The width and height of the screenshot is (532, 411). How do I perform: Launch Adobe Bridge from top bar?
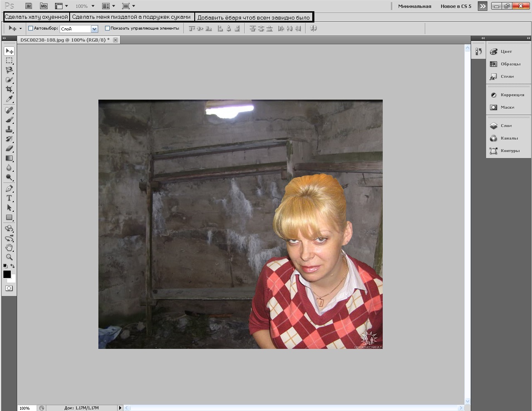click(x=29, y=6)
